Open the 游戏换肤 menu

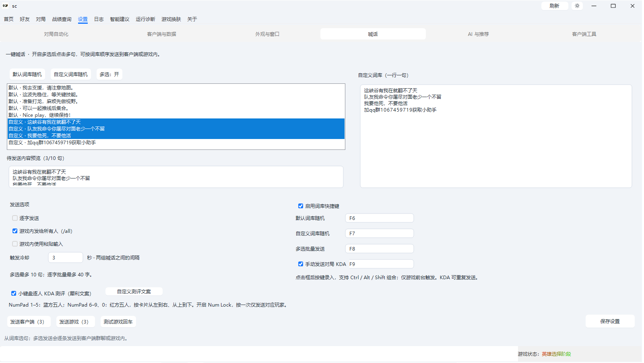pyautogui.click(x=171, y=19)
